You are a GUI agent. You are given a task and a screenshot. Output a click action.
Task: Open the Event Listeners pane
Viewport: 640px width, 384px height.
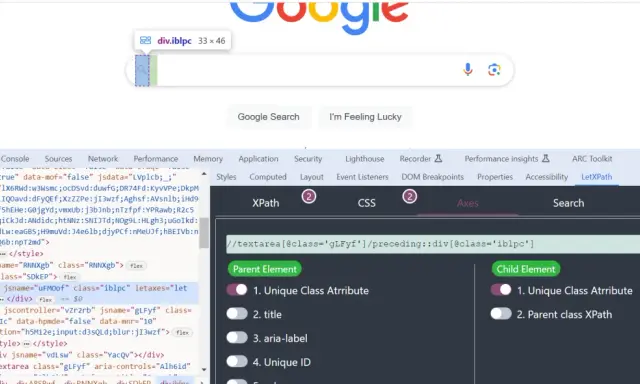point(362,177)
